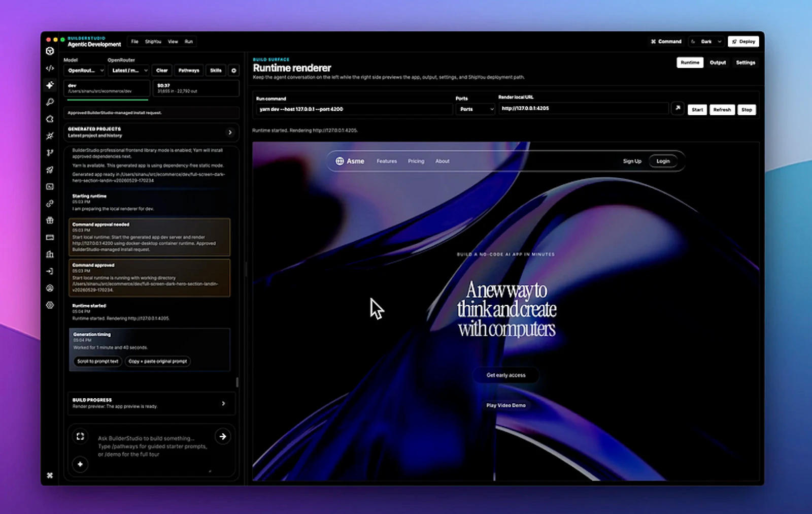The height and width of the screenshot is (514, 812).
Task: Open the Ports dropdown
Action: [475, 109]
